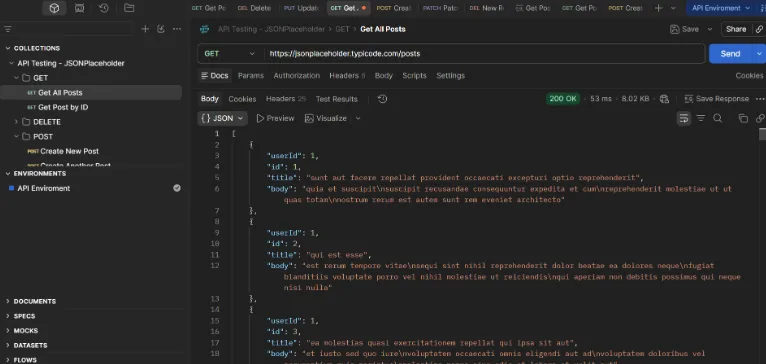Screen dimensions: 766x364
Task: Click the plus icon to create new collection
Action: (145, 29)
